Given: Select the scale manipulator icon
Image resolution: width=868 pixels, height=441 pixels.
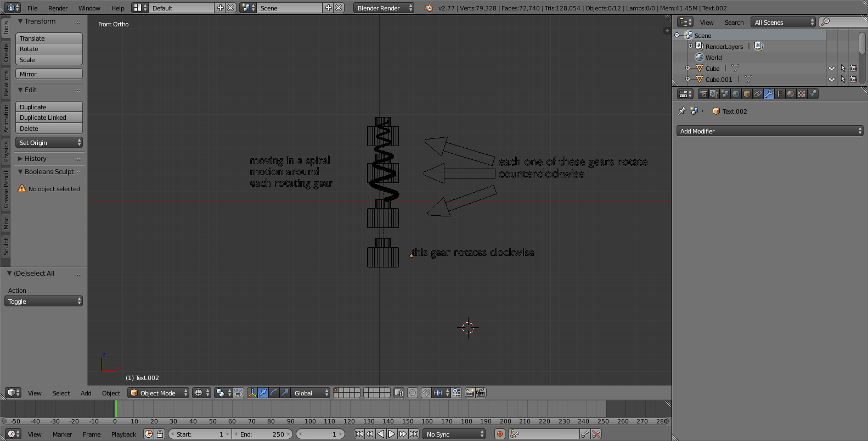Looking at the screenshot, I should (x=285, y=393).
